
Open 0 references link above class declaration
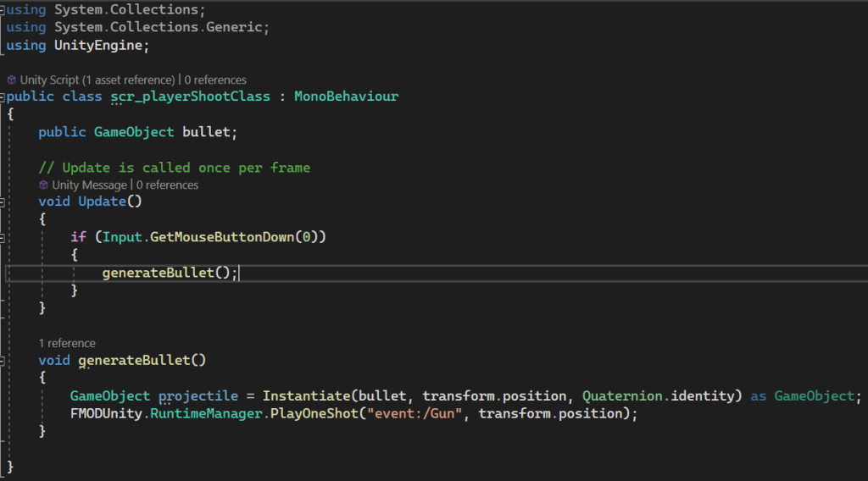click(x=215, y=80)
